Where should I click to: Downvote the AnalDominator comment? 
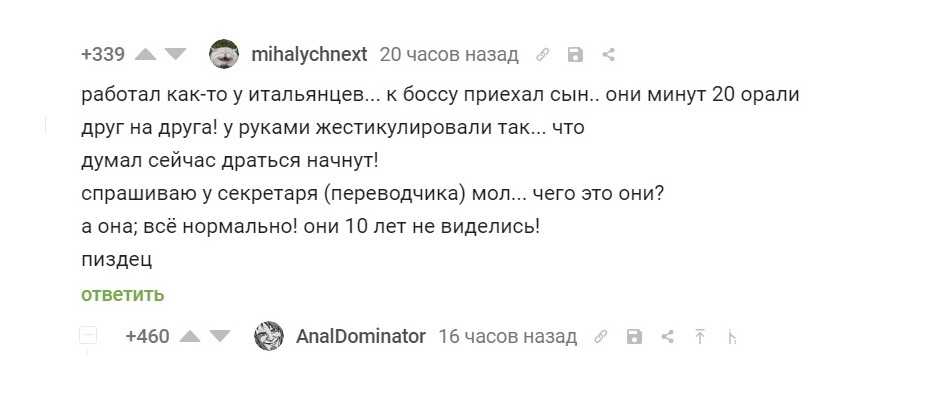tap(220, 336)
